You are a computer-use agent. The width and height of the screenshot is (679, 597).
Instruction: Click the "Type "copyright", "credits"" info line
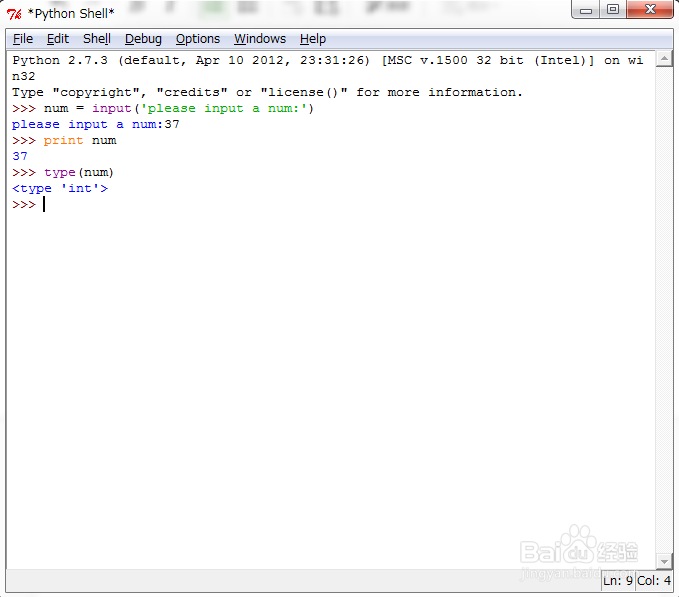[x=267, y=93]
